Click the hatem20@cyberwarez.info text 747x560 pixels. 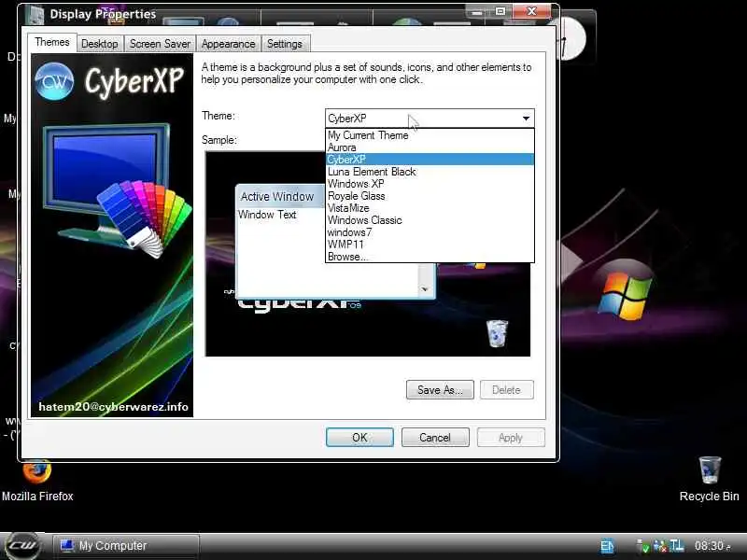(113, 407)
